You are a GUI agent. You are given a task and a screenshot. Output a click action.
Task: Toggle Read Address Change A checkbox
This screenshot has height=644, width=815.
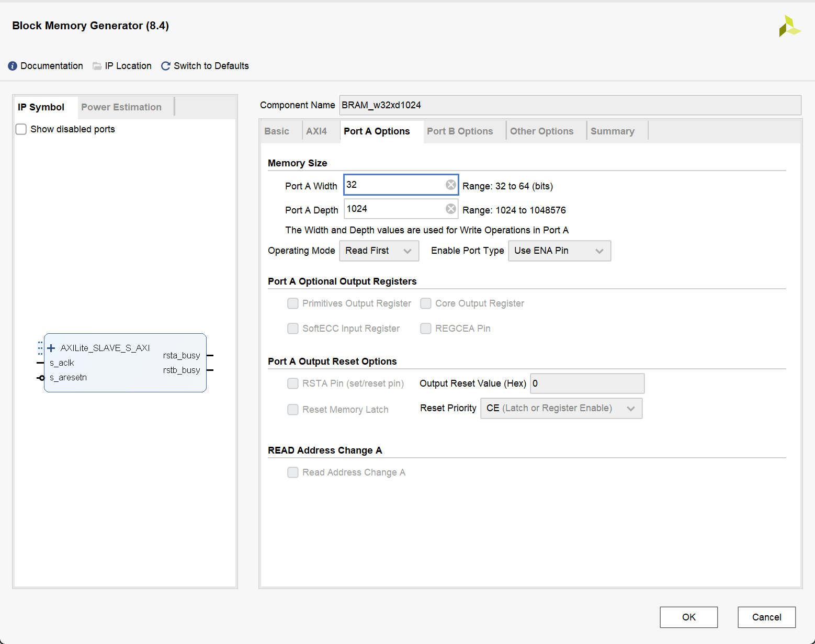[x=293, y=472]
